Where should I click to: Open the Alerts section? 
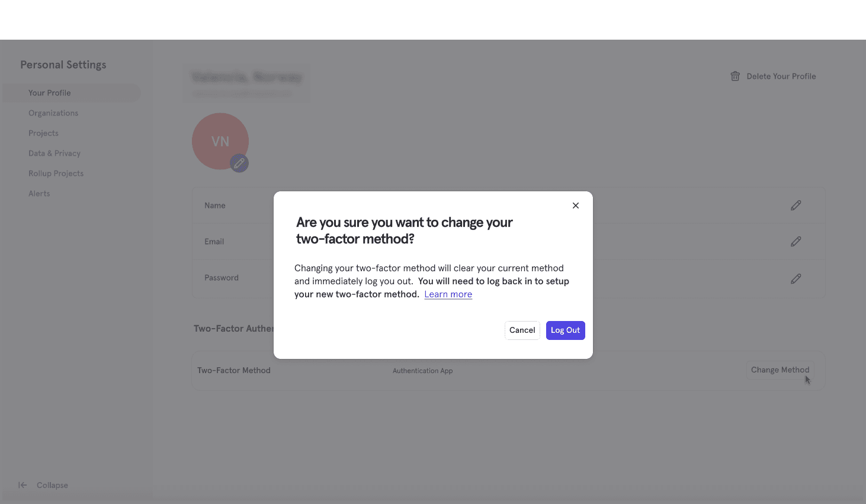click(39, 193)
